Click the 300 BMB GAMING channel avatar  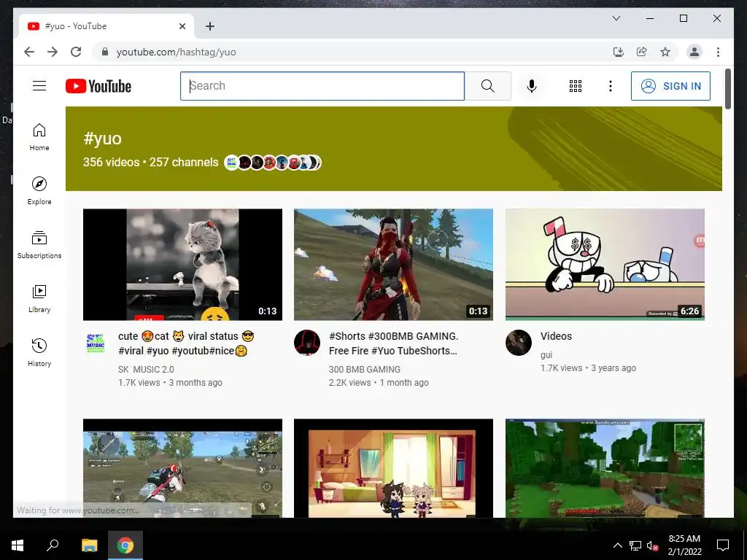pyautogui.click(x=307, y=343)
